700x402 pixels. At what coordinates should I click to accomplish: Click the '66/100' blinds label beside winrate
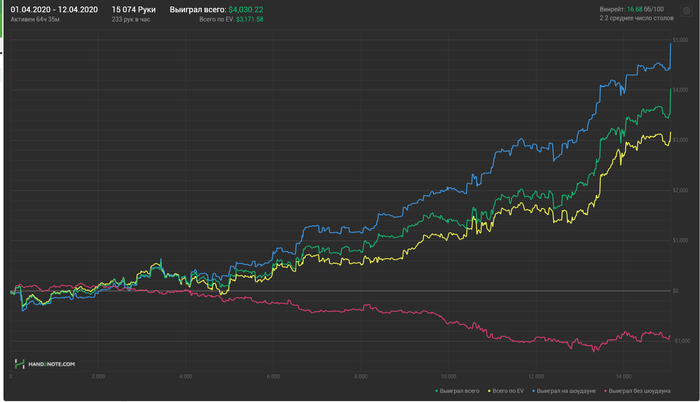point(654,9)
